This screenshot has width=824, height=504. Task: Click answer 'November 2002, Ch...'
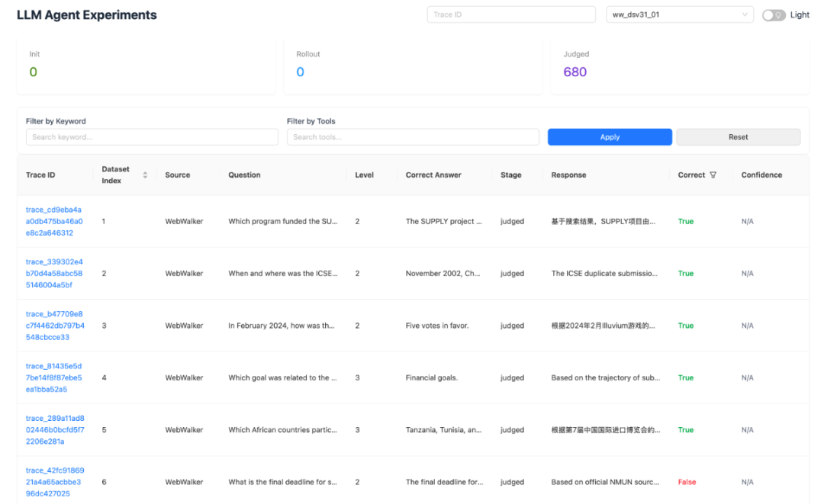(x=443, y=273)
